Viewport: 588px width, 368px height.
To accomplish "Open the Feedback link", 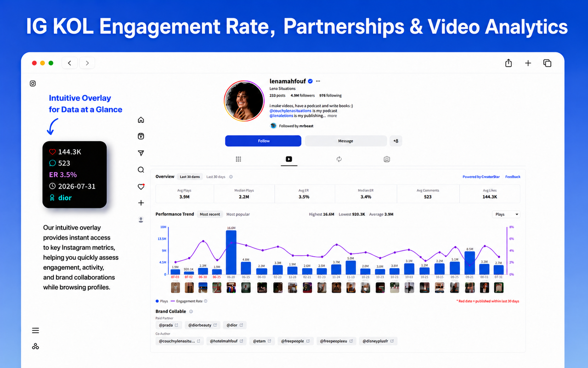I will (513, 177).
